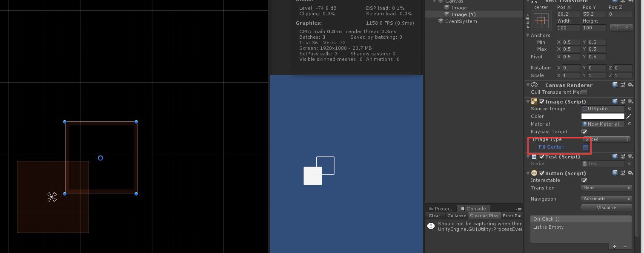Open Button (Script) gear context menu
This screenshot has width=644, height=253.
coord(630,173)
